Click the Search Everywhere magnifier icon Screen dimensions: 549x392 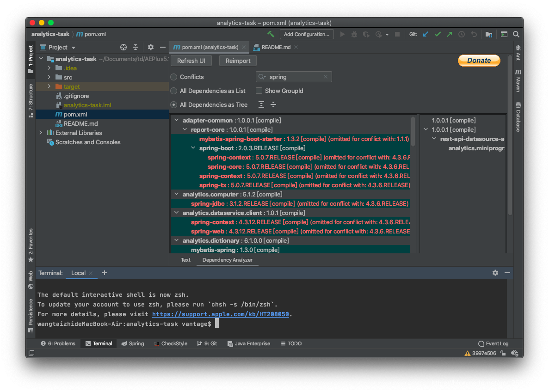(516, 34)
